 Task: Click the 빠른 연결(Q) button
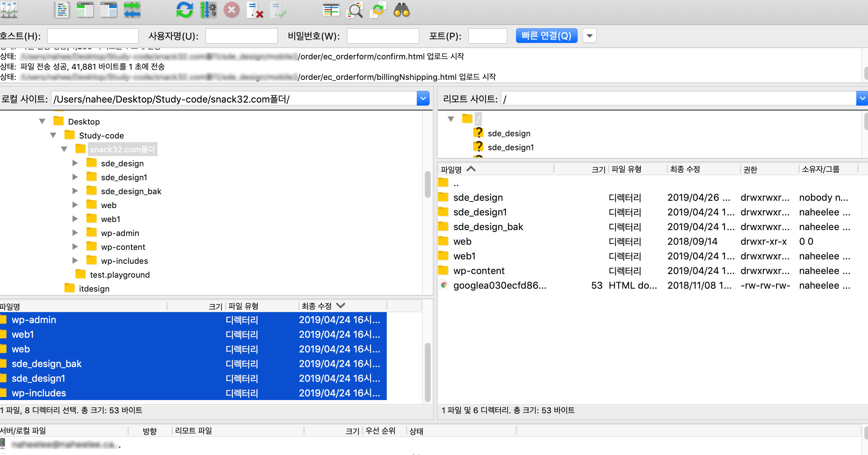click(x=546, y=36)
